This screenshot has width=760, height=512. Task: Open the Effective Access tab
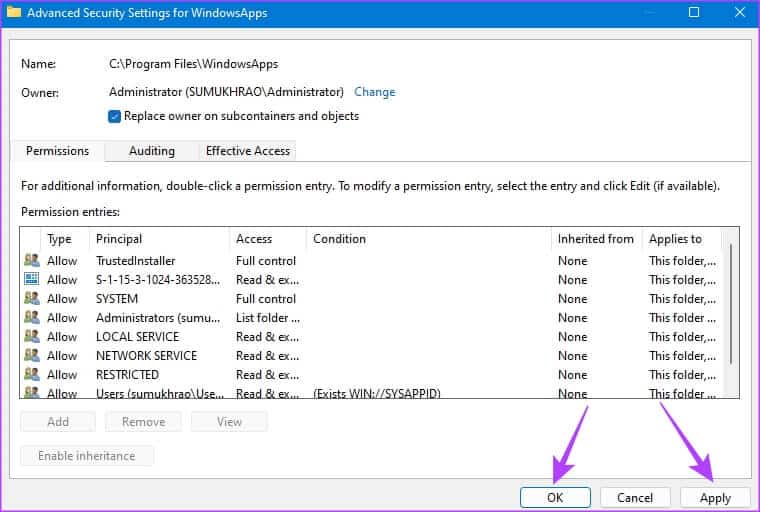point(248,151)
